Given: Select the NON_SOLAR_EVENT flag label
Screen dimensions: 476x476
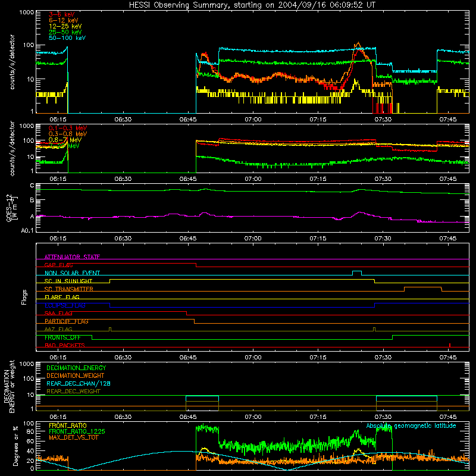Looking at the screenshot, I should pos(72,273).
